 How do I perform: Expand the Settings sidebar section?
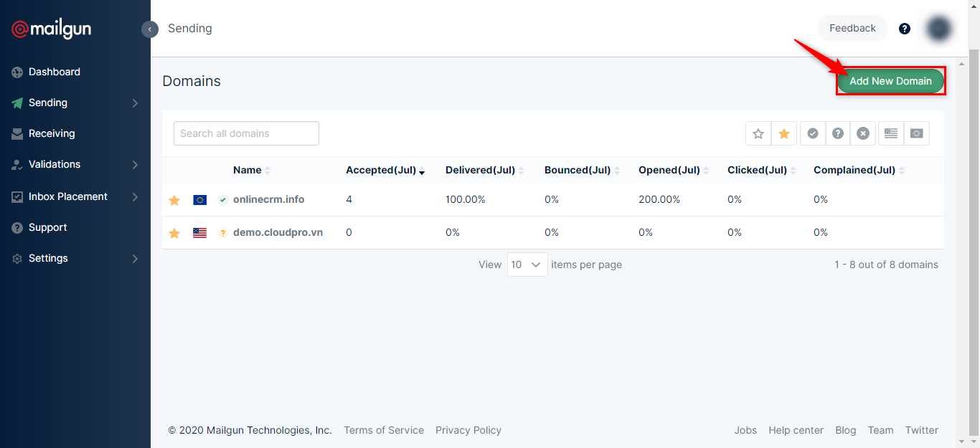pos(48,258)
